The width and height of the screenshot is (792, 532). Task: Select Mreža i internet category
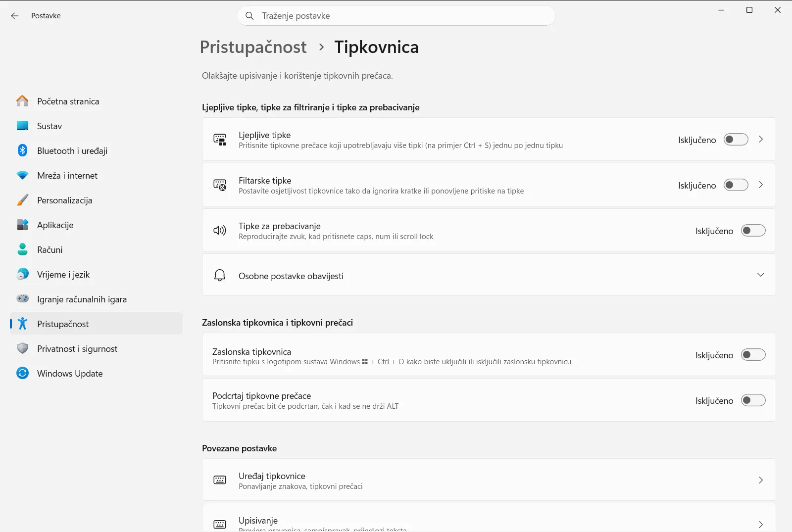tap(97, 176)
